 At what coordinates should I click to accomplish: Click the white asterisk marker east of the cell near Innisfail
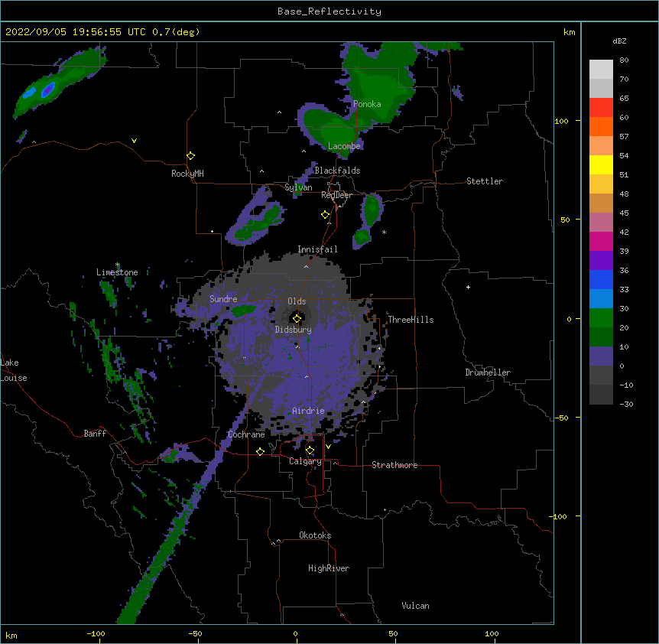(384, 232)
